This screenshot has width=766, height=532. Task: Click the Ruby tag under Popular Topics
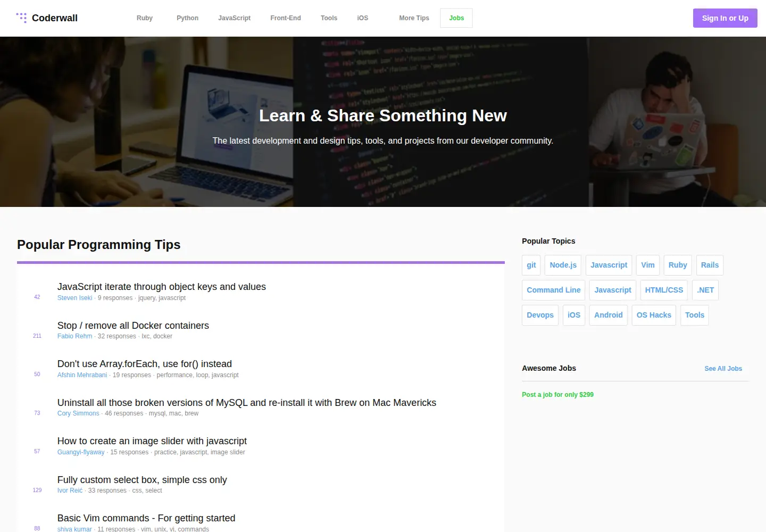[x=678, y=265]
